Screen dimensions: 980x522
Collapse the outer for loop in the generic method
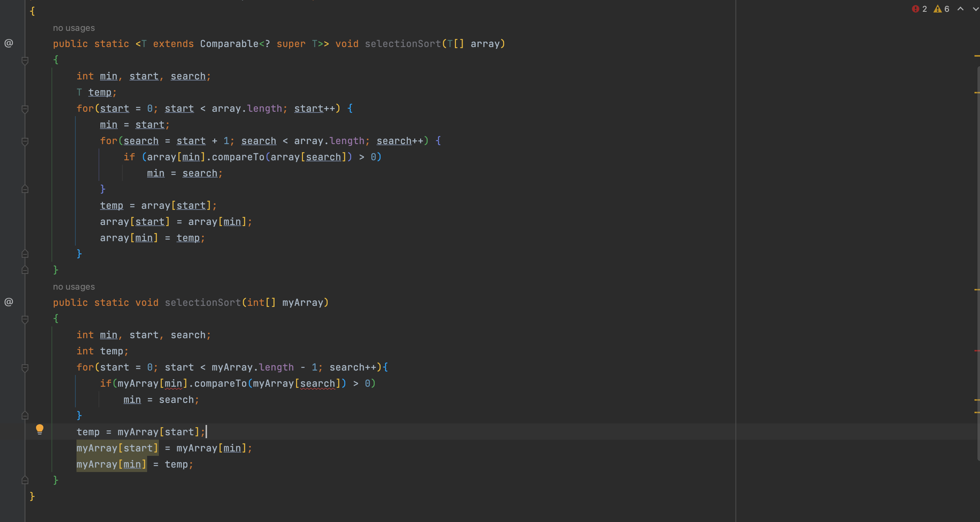click(x=25, y=110)
